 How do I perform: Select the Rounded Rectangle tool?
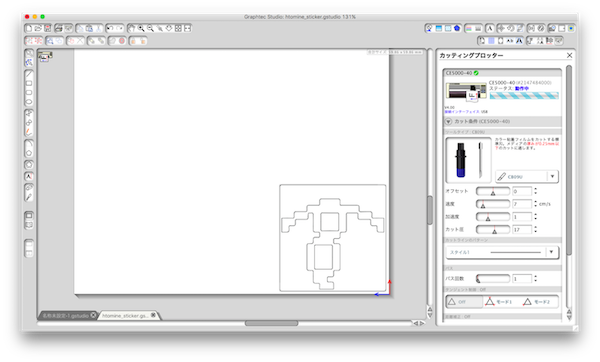[x=29, y=92]
